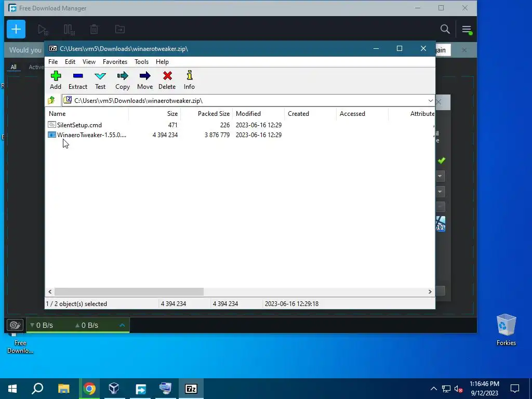Click the horizontal scrollbar thumb in file list
The height and width of the screenshot is (399, 532).
(129, 292)
